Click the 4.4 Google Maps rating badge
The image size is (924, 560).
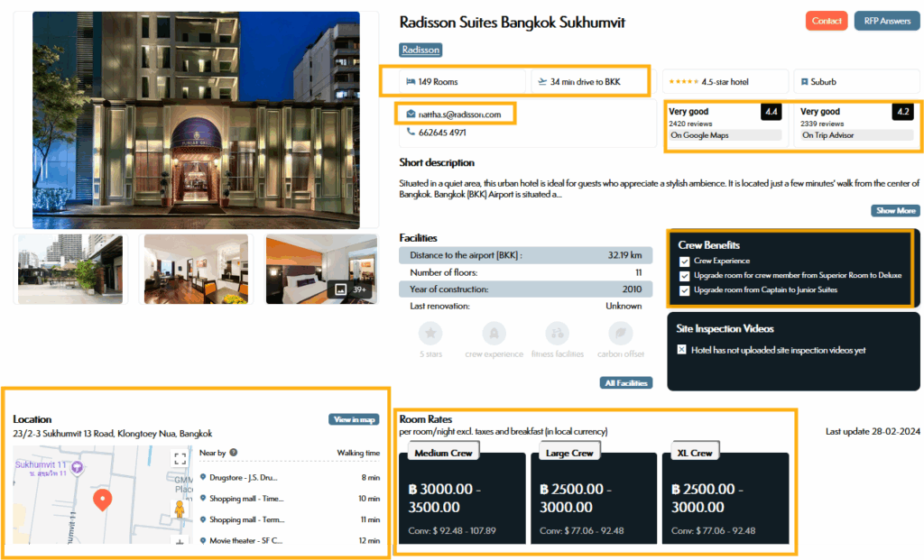pyautogui.click(x=771, y=111)
